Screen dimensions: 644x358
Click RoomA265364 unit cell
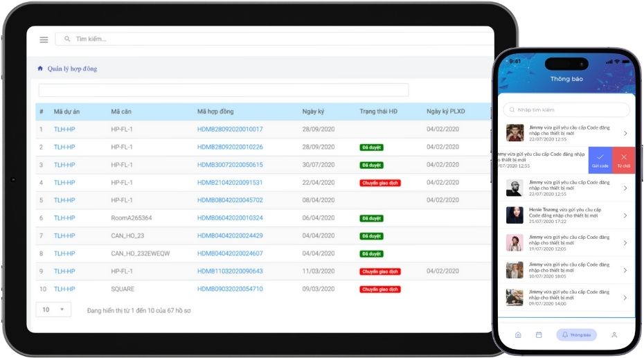(x=132, y=218)
